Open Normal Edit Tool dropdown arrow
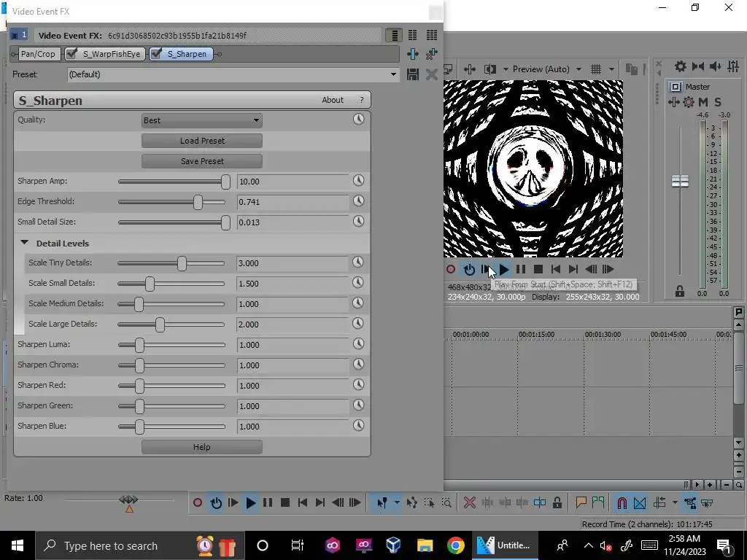 (x=397, y=503)
